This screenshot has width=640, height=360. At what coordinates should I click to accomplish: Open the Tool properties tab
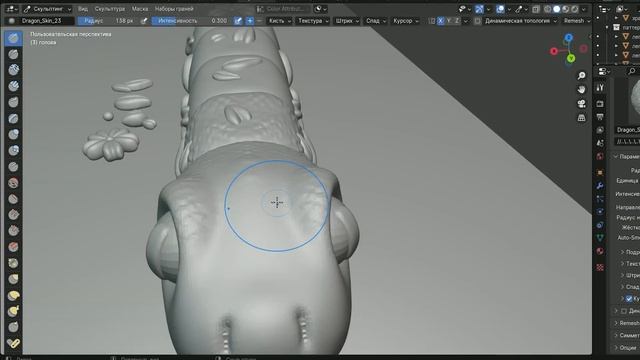(600, 88)
